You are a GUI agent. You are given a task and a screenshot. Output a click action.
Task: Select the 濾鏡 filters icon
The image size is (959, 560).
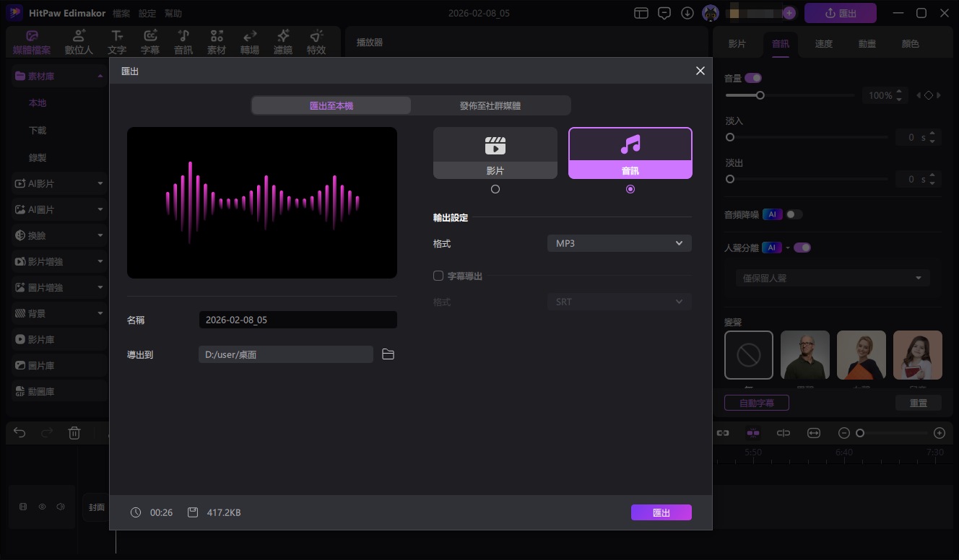click(x=282, y=41)
